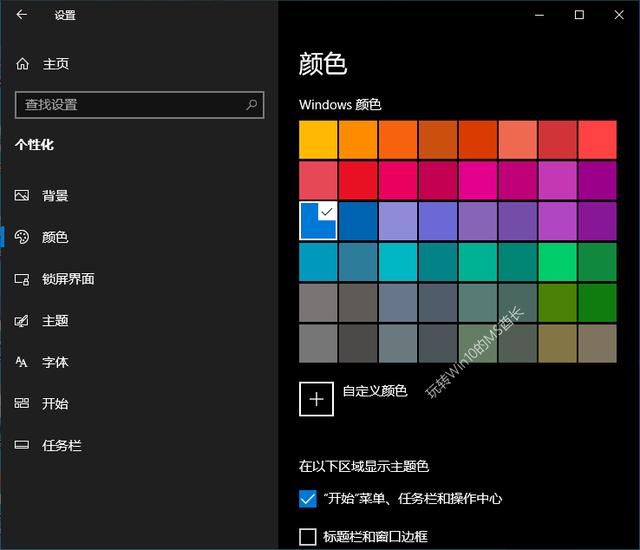The image size is (640, 550).
Task: Click the font icon beside 字体
Action: [x=22, y=362]
